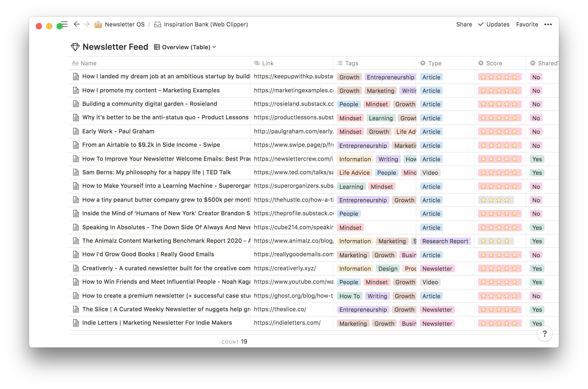This screenshot has height=389, width=588.
Task: Open the paulgraham.com early link
Action: 293,131
